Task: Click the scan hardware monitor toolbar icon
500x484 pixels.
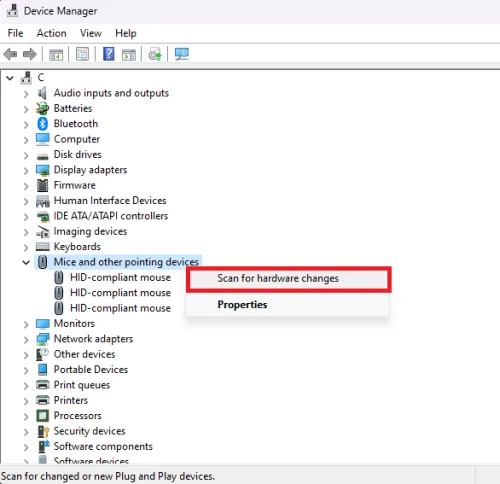Action: 182,54
